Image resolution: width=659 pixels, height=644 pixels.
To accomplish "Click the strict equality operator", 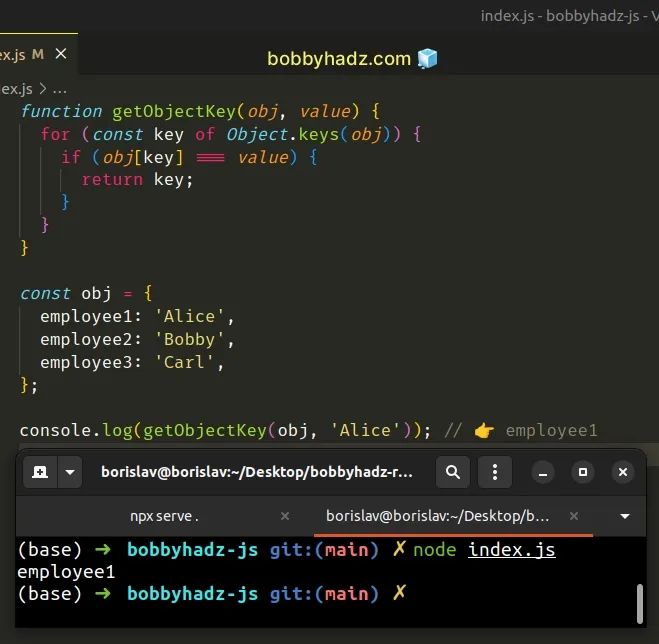I will pos(211,158).
